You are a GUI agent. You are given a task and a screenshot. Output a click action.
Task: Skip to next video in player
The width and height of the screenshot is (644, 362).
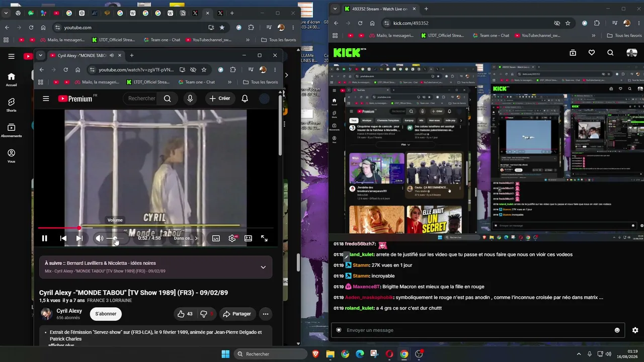tap(79, 238)
